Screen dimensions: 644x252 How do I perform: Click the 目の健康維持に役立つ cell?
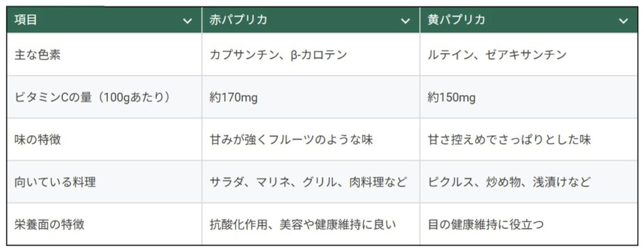pyautogui.click(x=485, y=224)
